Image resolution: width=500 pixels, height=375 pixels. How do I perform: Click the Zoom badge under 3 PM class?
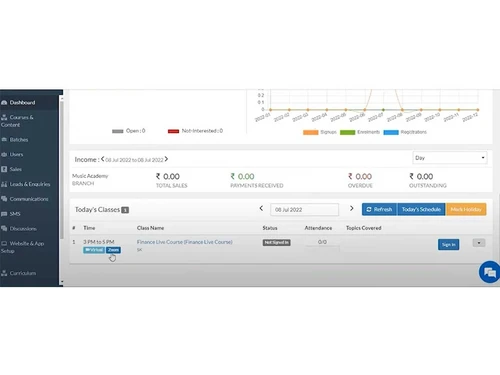[x=113, y=250]
